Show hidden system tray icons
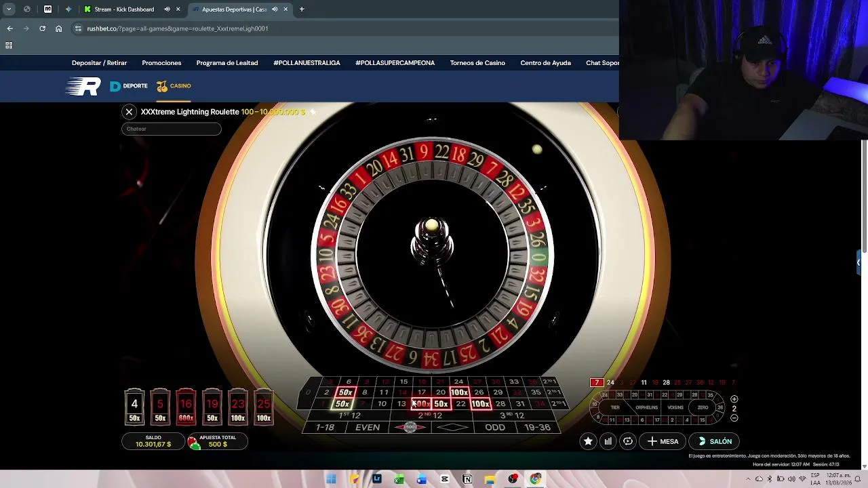Screen dimensions: 868x488 point(749,479)
